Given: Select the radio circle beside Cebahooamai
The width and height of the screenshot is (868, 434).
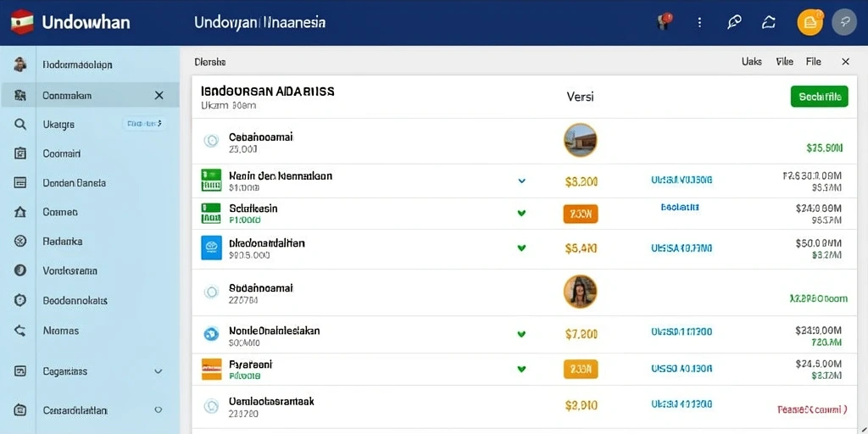Looking at the screenshot, I should point(211,141).
